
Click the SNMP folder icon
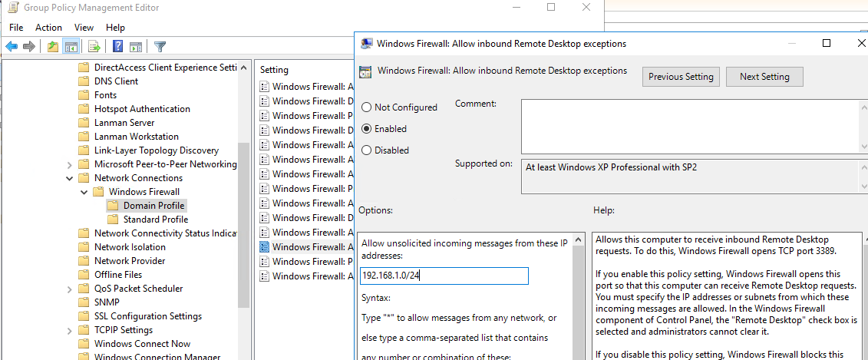coord(84,302)
